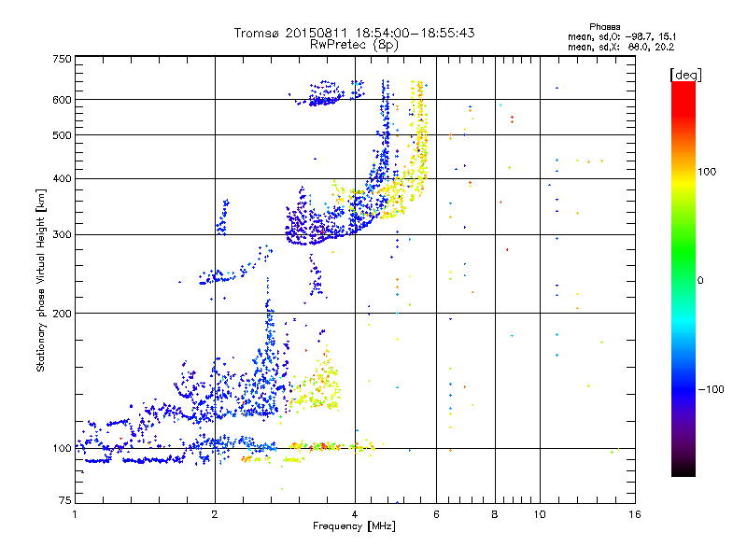This screenshot has height=560, width=747.
Task: Click the "2" MHz frequency axis label
Action: pyautogui.click(x=215, y=514)
